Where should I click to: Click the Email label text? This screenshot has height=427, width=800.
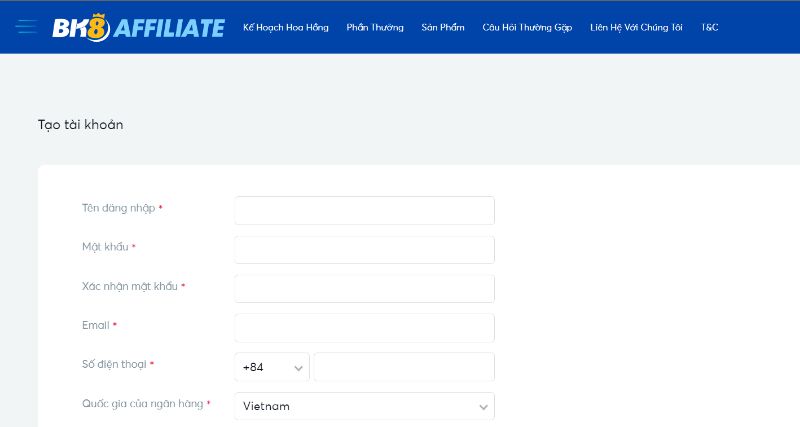[96, 325]
